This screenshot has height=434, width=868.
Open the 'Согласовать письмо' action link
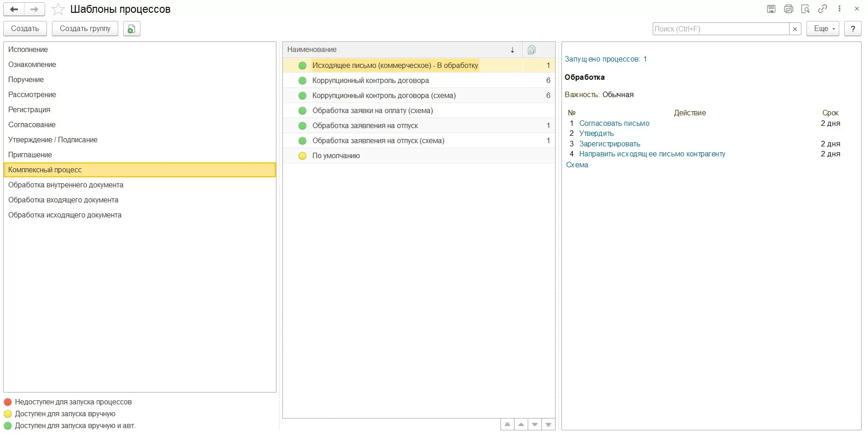tap(614, 124)
